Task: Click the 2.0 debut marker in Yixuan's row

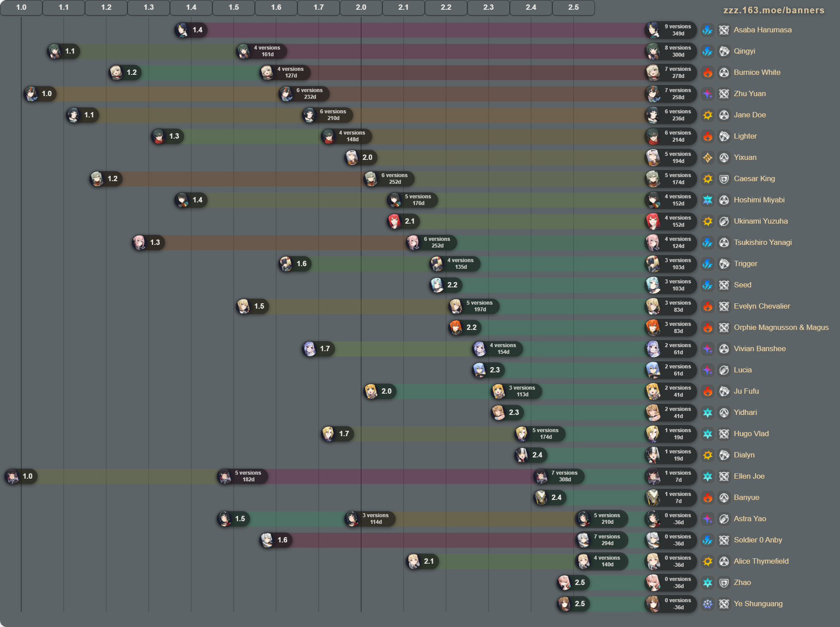Action: tap(361, 158)
